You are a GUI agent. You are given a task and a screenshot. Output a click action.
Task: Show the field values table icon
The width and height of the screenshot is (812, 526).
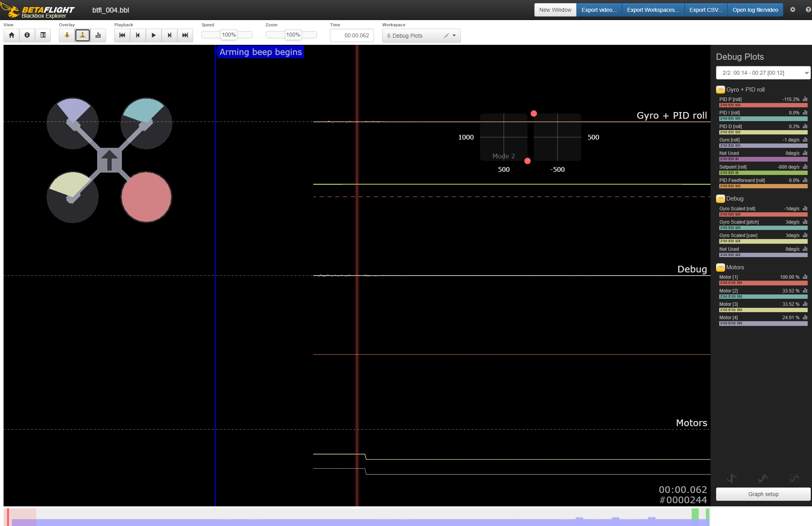point(43,35)
